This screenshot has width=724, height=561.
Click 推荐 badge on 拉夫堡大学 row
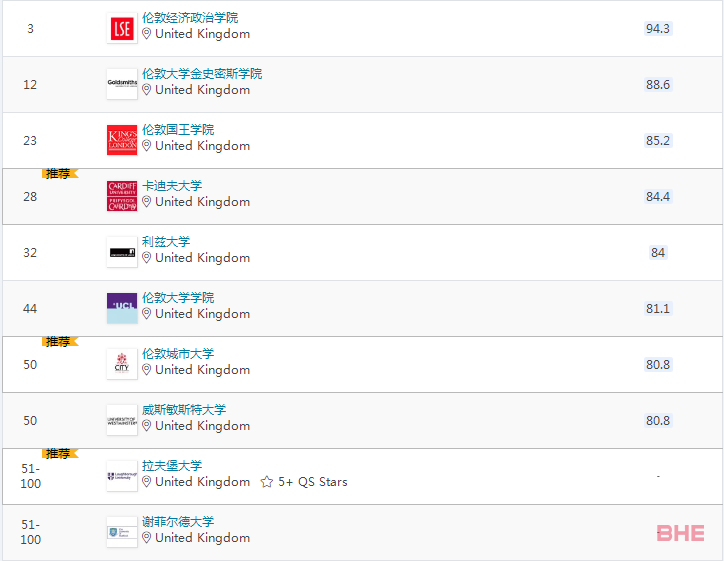pyautogui.click(x=60, y=454)
